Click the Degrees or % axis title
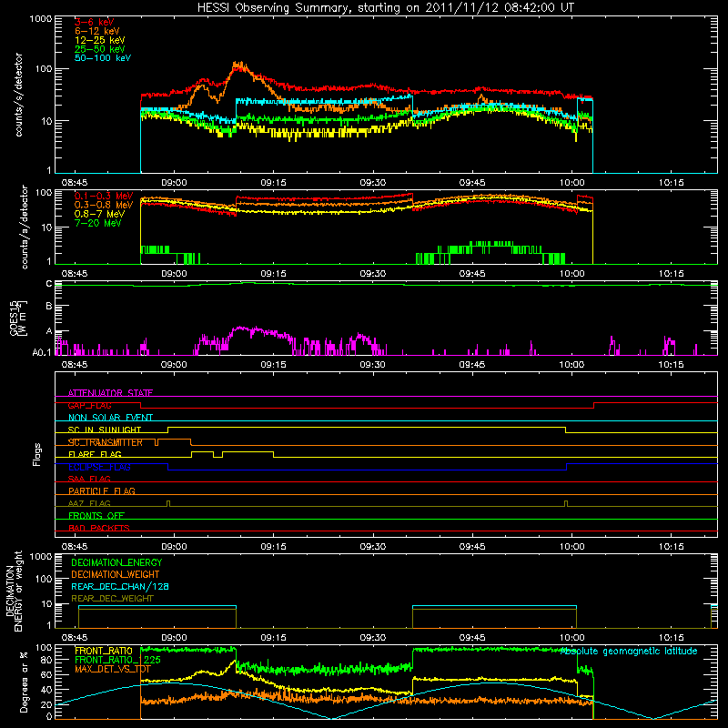728x728 pixels. click(x=24, y=682)
